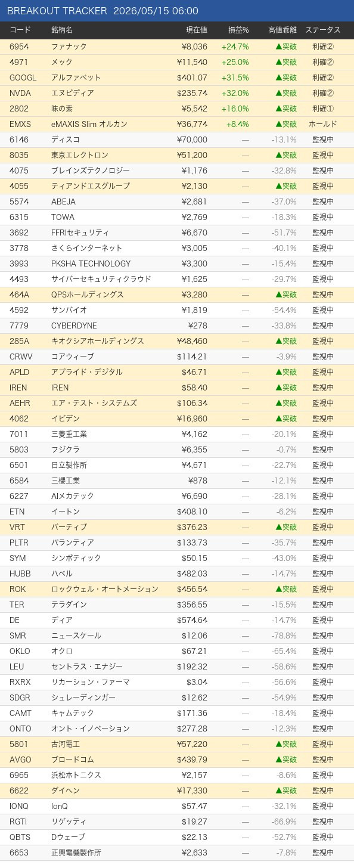Click キオクシアホールディングス stock name
This screenshot has width=354, height=868.
point(98,341)
